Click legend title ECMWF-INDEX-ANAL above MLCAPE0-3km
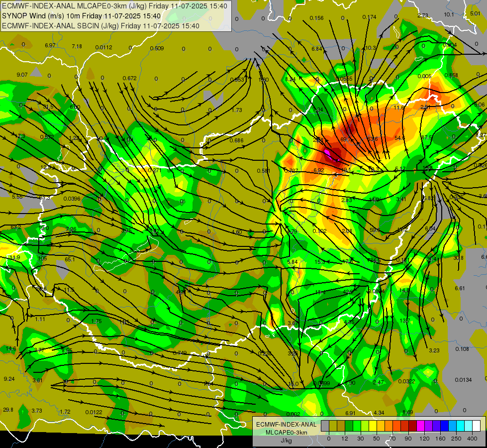 tap(287, 425)
